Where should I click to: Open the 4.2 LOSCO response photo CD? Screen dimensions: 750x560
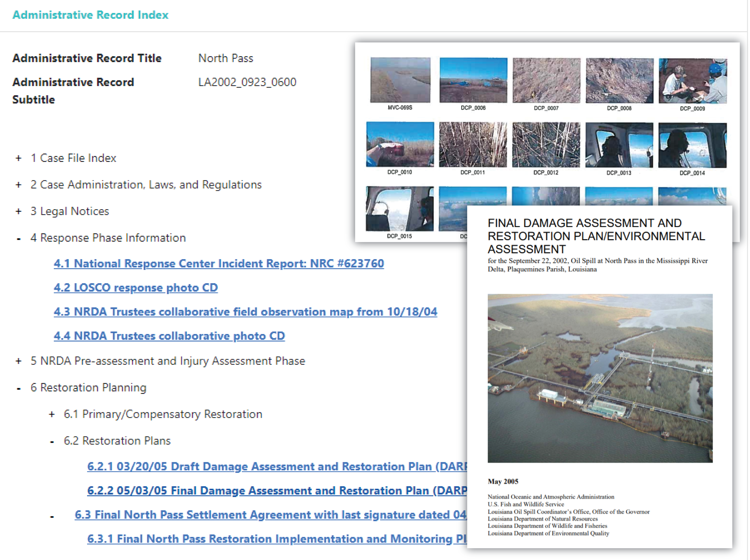tap(136, 288)
